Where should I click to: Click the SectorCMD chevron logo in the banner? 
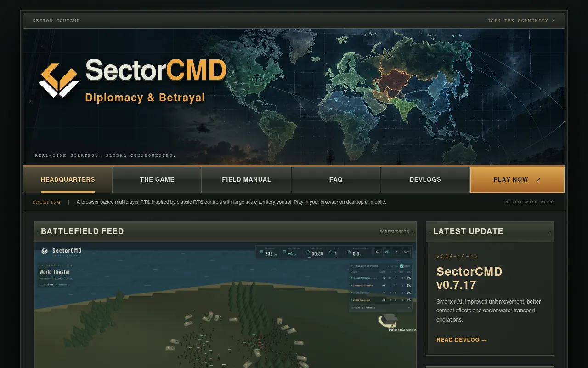point(59,80)
